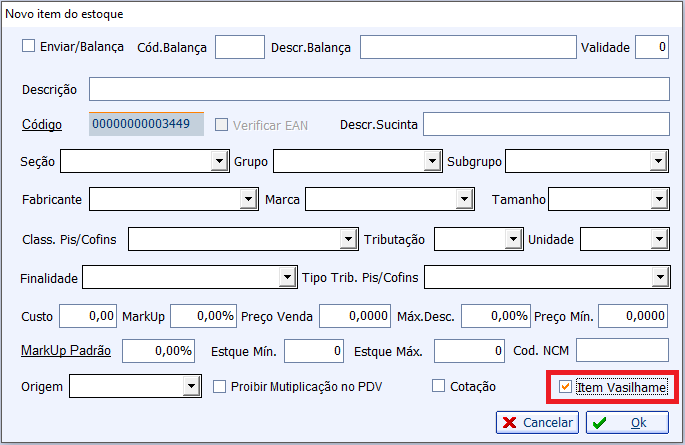Open the Seção dropdown

point(217,161)
